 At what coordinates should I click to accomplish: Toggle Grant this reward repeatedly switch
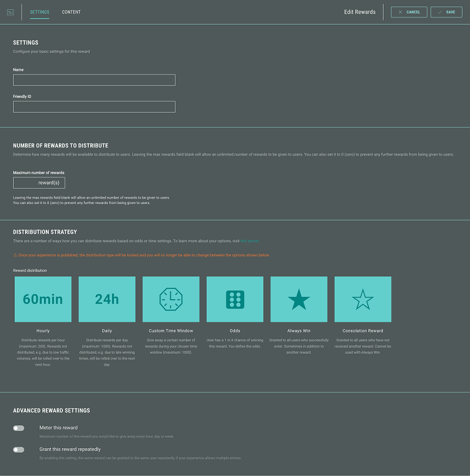(18, 449)
